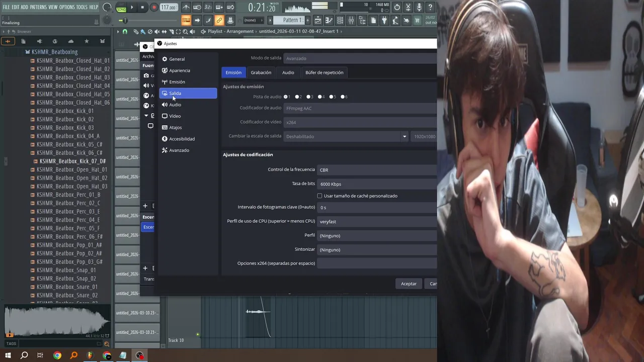Select Audio in the Ajustes sidebar
This screenshot has width=644, height=362.
point(188,105)
